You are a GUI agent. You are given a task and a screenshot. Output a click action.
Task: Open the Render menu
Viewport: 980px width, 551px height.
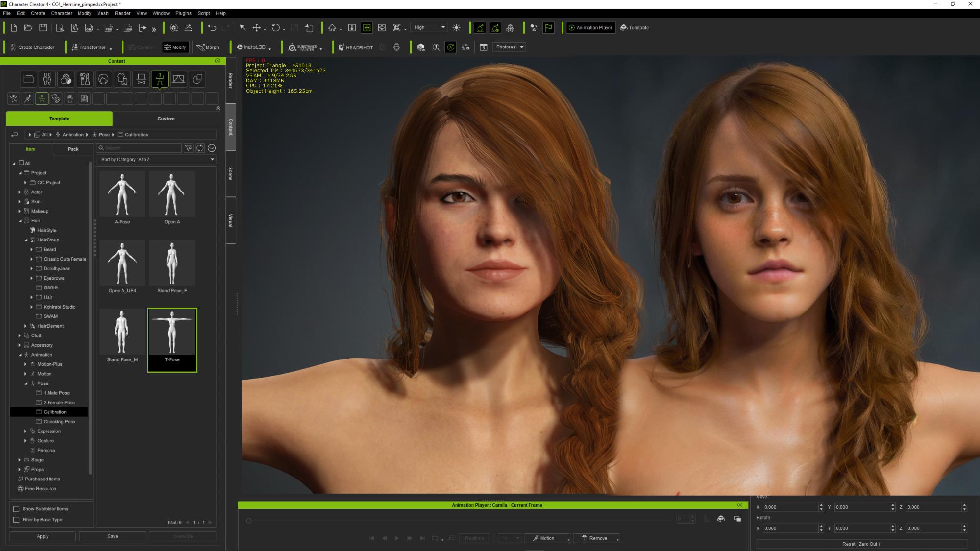pos(122,13)
